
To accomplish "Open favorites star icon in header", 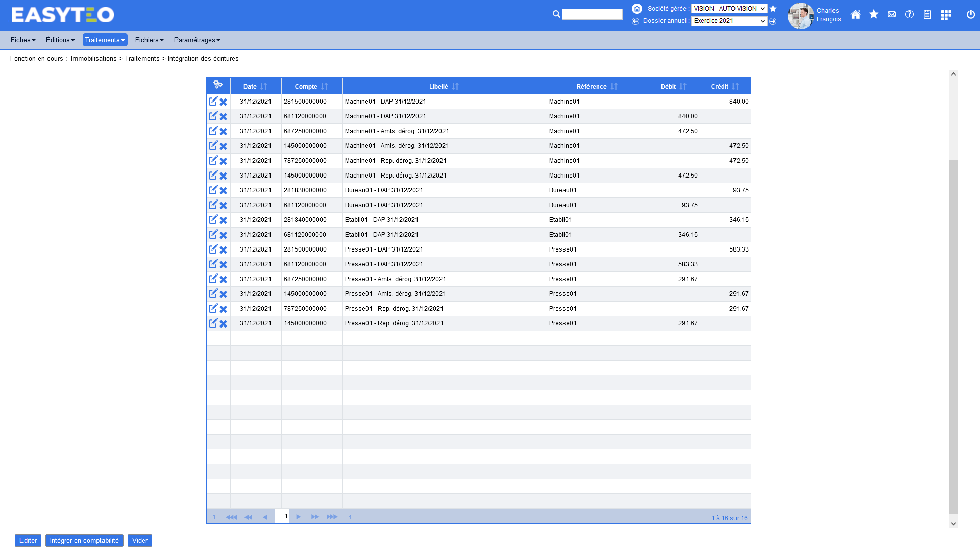I will point(873,15).
